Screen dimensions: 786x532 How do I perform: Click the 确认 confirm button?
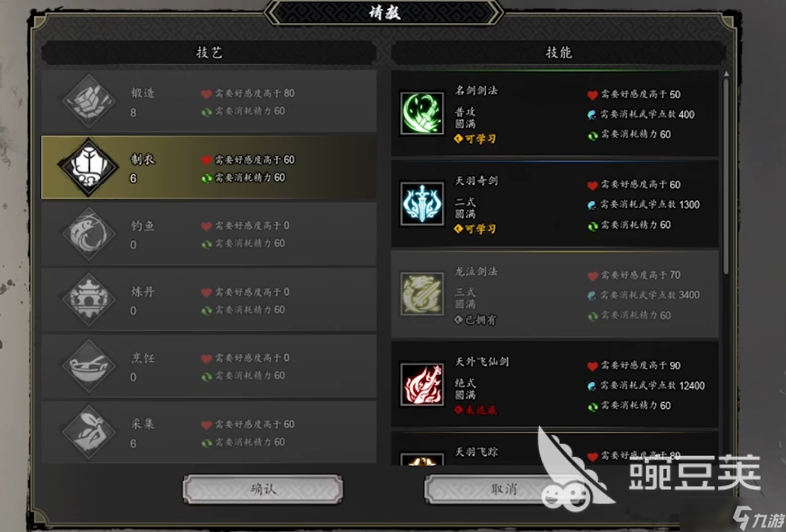(263, 489)
